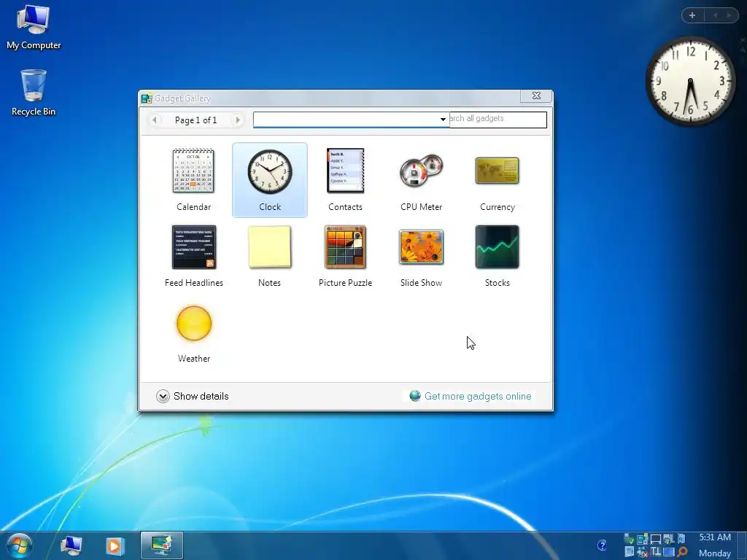
Task: Click the desktop Clock gadget
Action: coord(690,81)
